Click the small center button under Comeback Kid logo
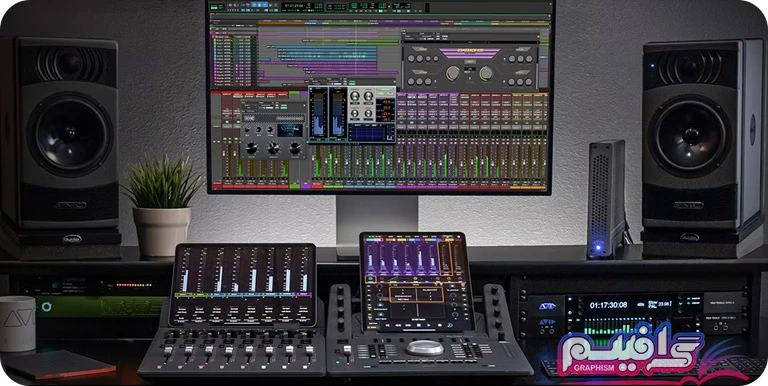The height and width of the screenshot is (386, 768). point(470,62)
